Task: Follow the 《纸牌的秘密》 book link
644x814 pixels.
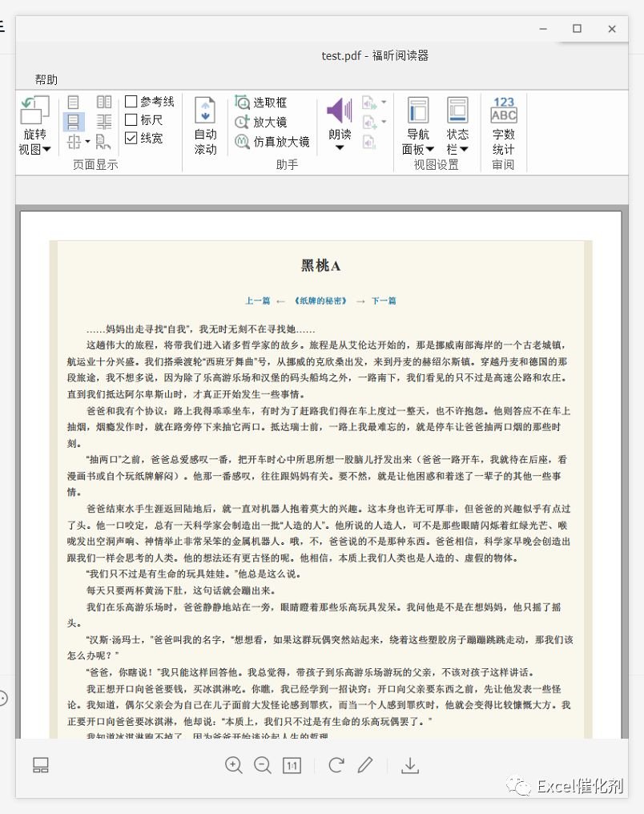Action: [x=320, y=300]
